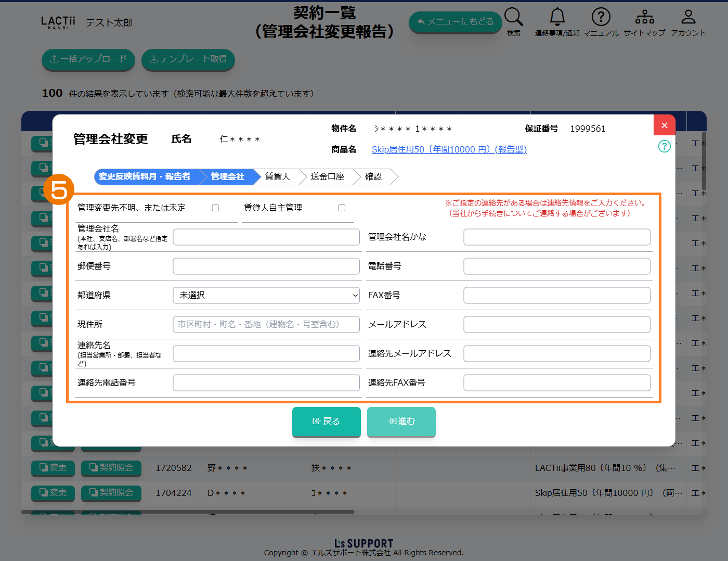Click the search magnifier icon
The width and height of the screenshot is (728, 561).
coord(513,18)
